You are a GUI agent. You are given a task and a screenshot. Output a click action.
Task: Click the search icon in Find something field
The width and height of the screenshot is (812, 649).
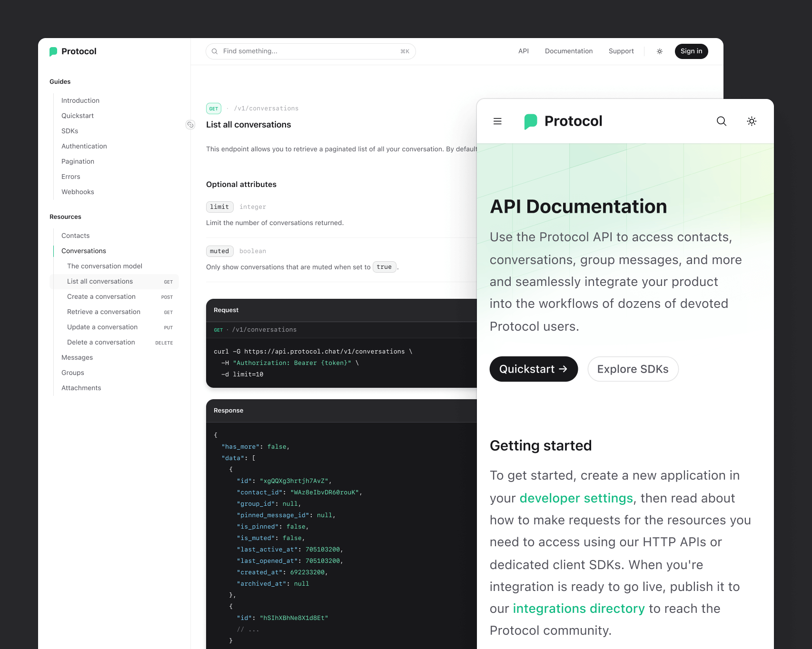pyautogui.click(x=215, y=51)
